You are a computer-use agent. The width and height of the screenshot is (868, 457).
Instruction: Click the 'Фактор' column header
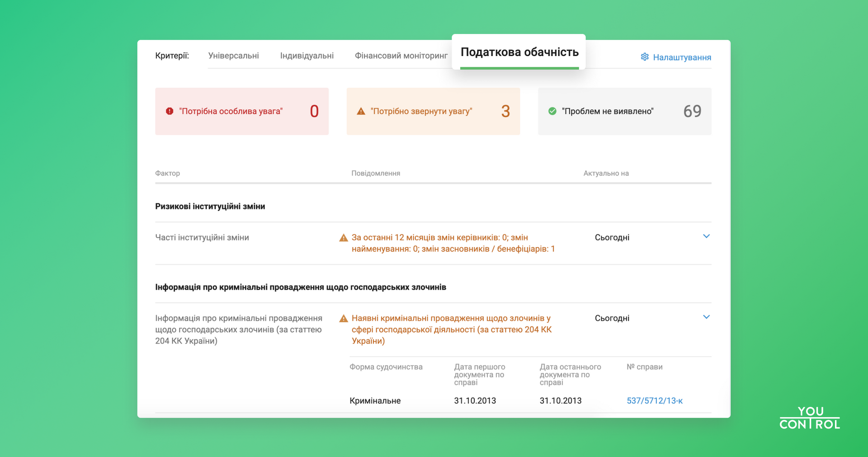167,173
